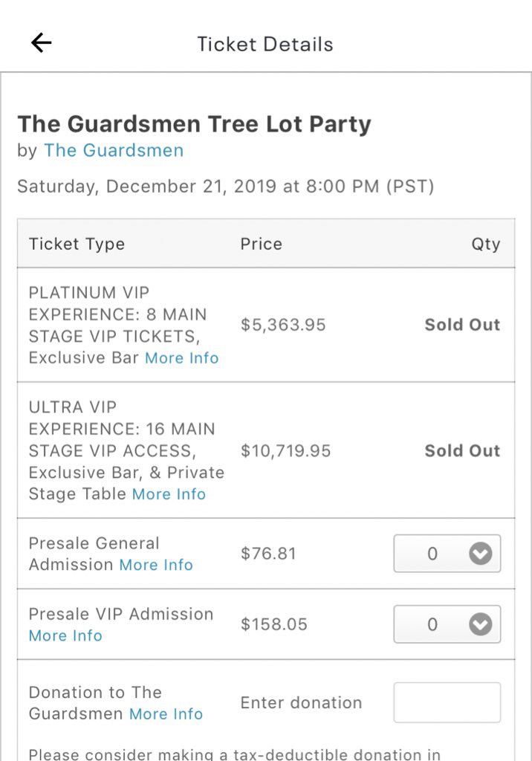The height and width of the screenshot is (761, 532).
Task: Show More Info about Donation to The Guardsmen
Action: point(166,714)
